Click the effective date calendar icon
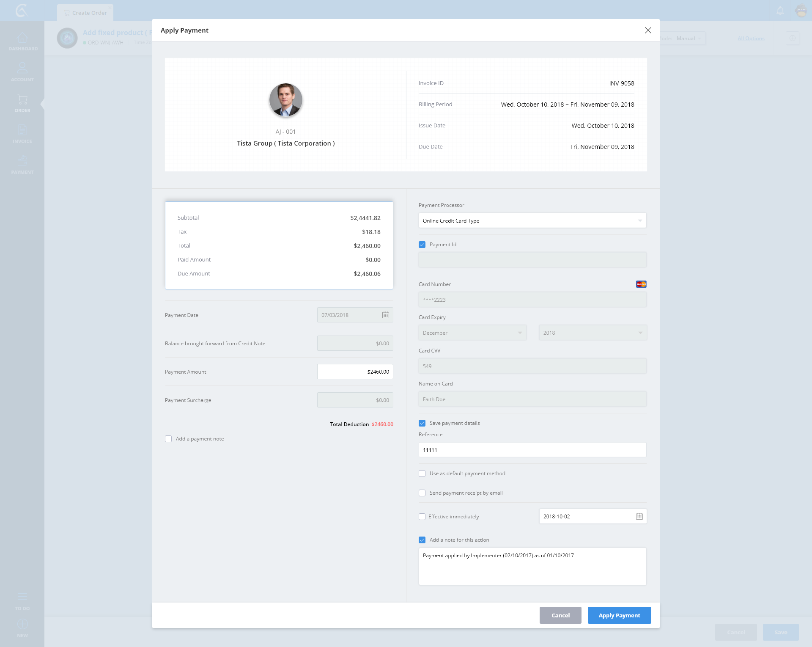The image size is (812, 647). tap(639, 516)
